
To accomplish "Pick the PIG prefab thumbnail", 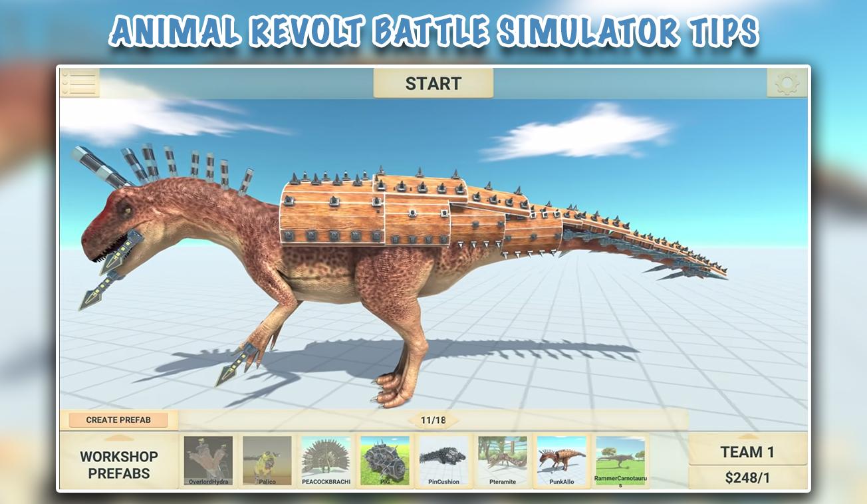I will 385,461.
